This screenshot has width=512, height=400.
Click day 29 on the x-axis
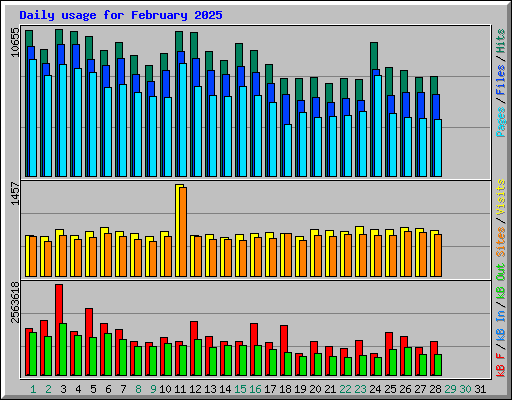pos(450,389)
